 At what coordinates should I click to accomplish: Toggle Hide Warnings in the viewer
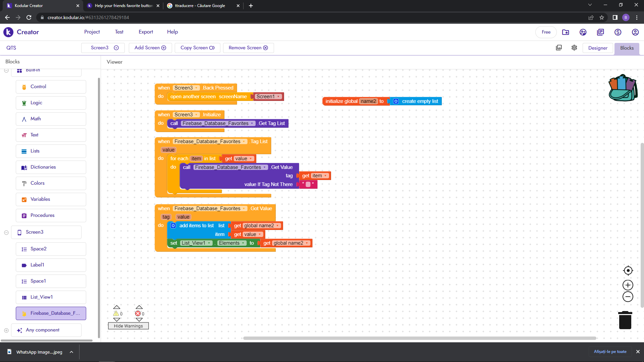point(128,325)
